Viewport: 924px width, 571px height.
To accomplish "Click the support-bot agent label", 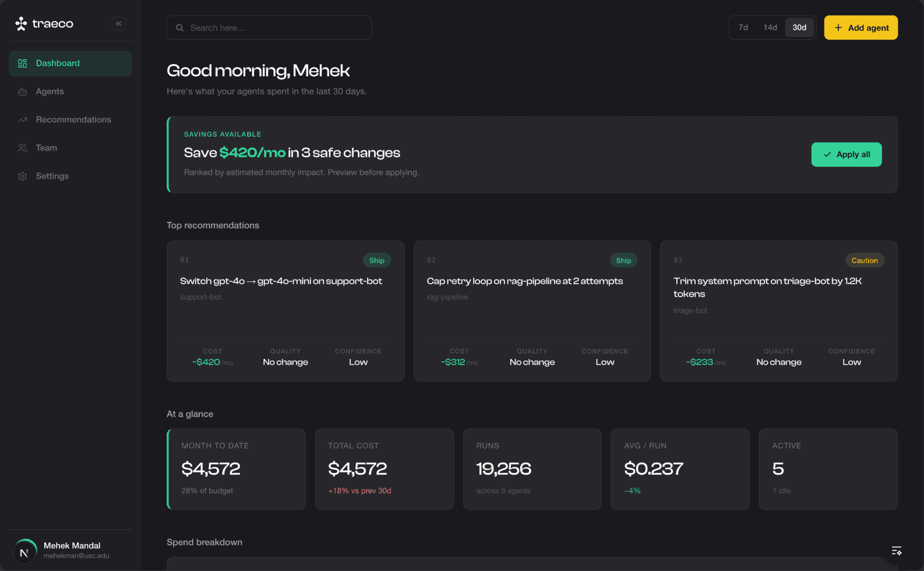I will 200,297.
